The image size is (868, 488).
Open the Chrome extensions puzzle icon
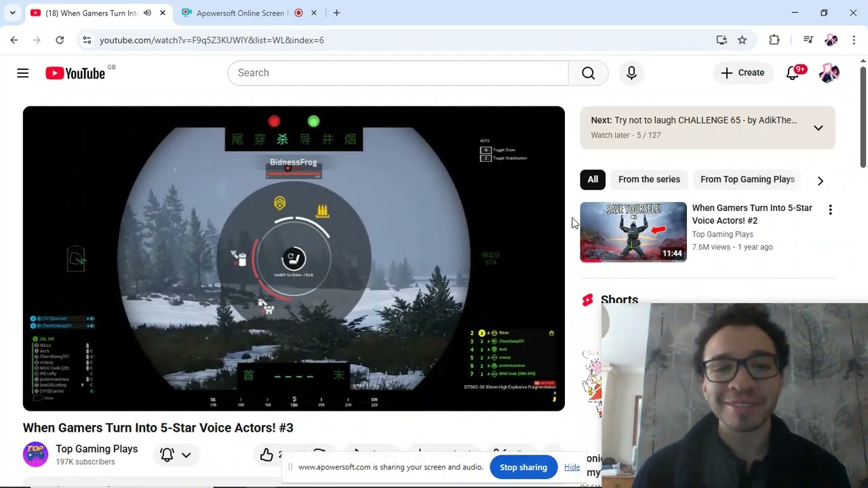774,40
